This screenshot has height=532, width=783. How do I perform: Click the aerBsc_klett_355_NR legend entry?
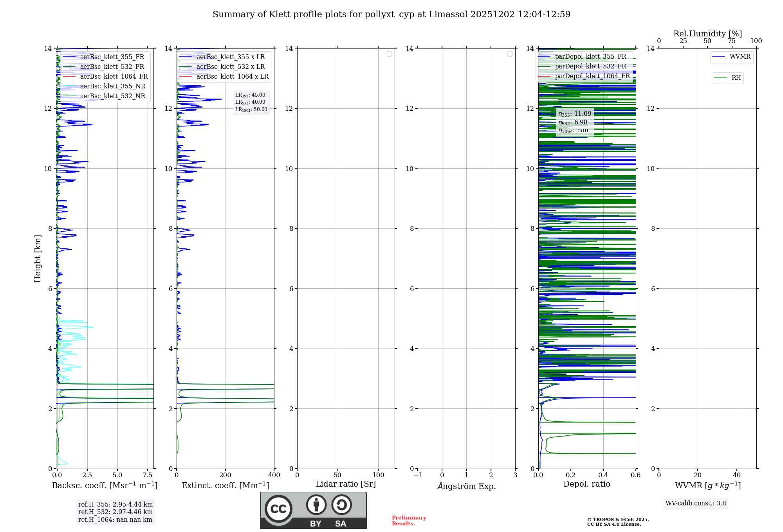112,86
